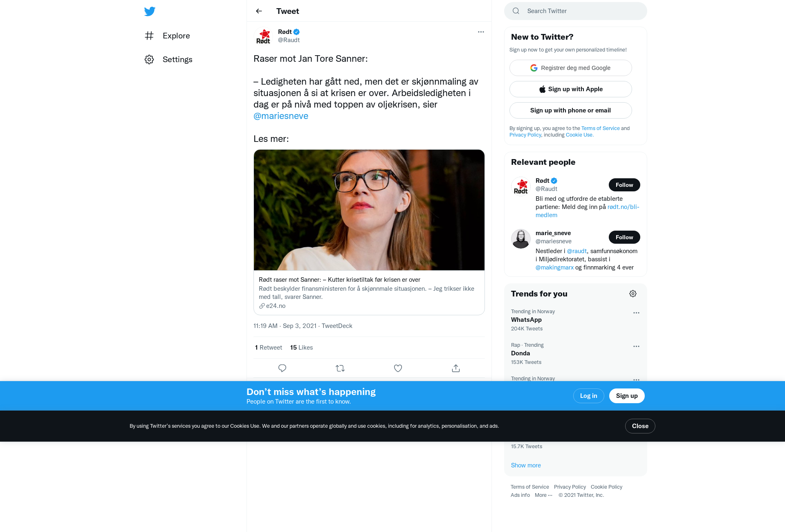Open more options for WhatsApp trend

click(x=636, y=313)
